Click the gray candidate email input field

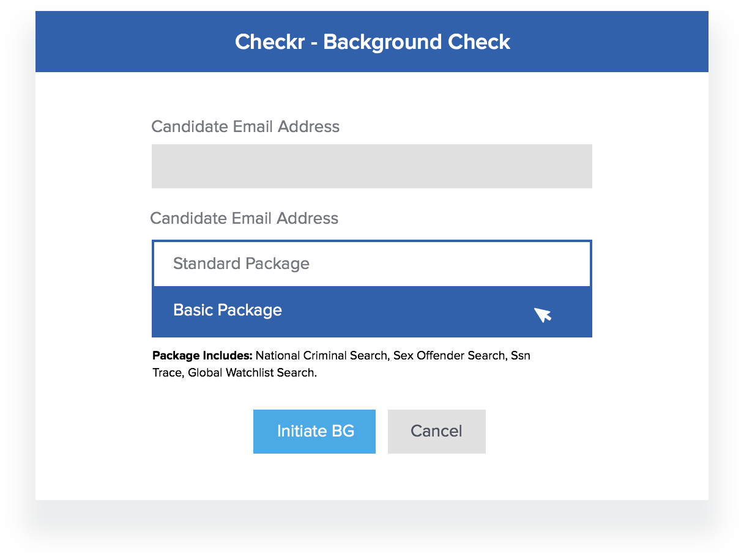click(371, 166)
